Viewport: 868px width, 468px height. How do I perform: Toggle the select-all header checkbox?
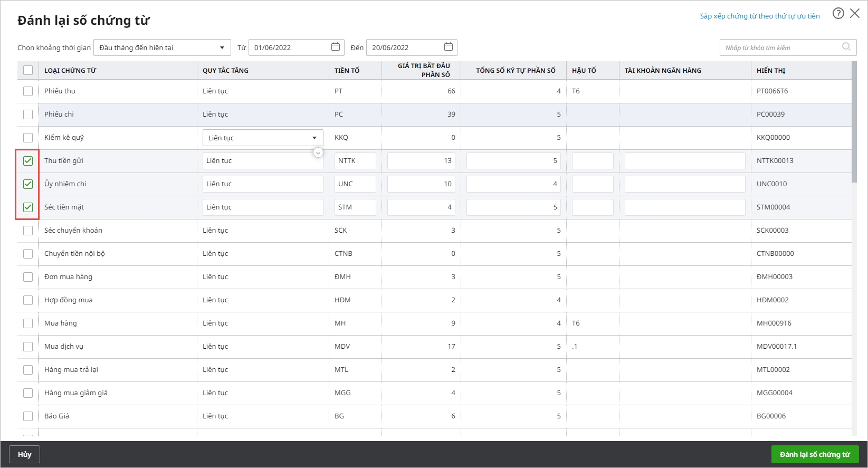pos(28,70)
